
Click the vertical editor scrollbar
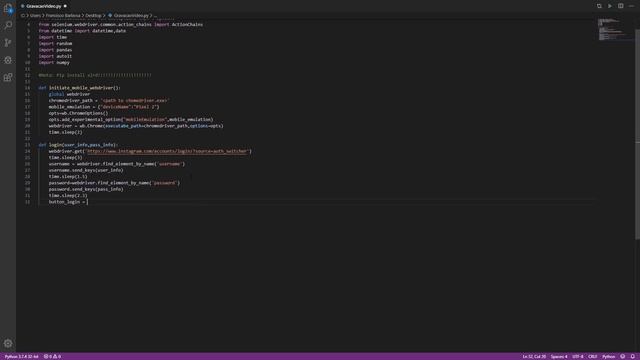[637, 135]
